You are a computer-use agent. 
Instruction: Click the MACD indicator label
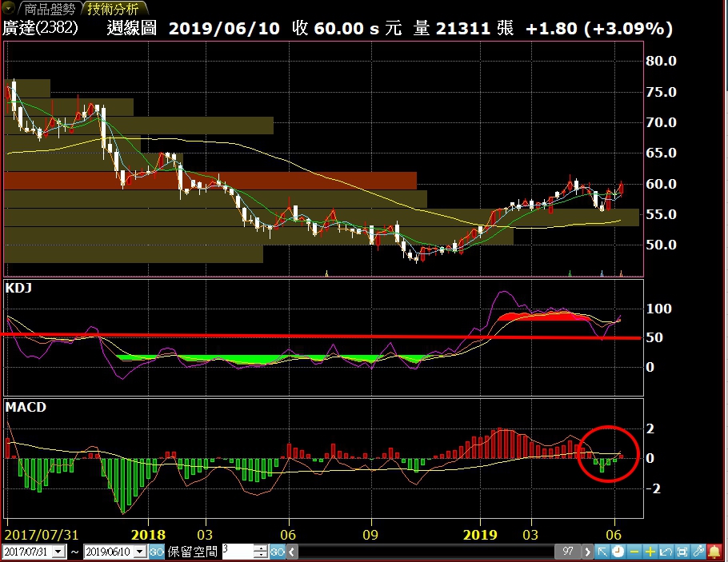26,408
